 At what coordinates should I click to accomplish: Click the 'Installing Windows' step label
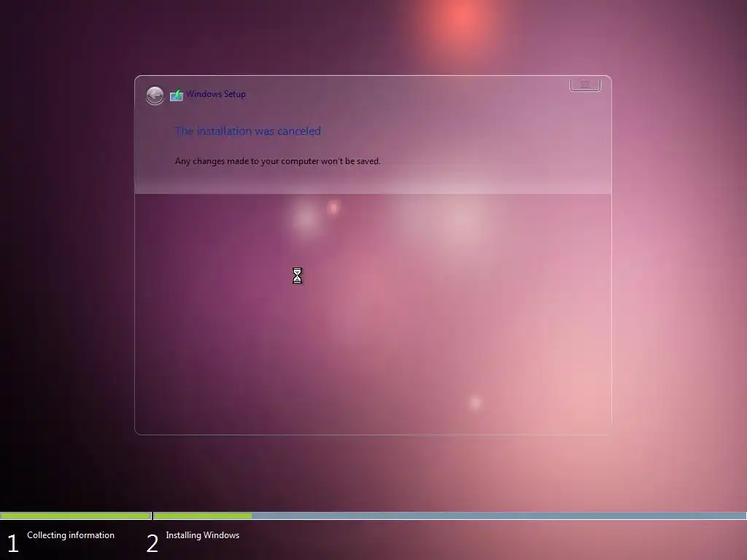point(203,535)
